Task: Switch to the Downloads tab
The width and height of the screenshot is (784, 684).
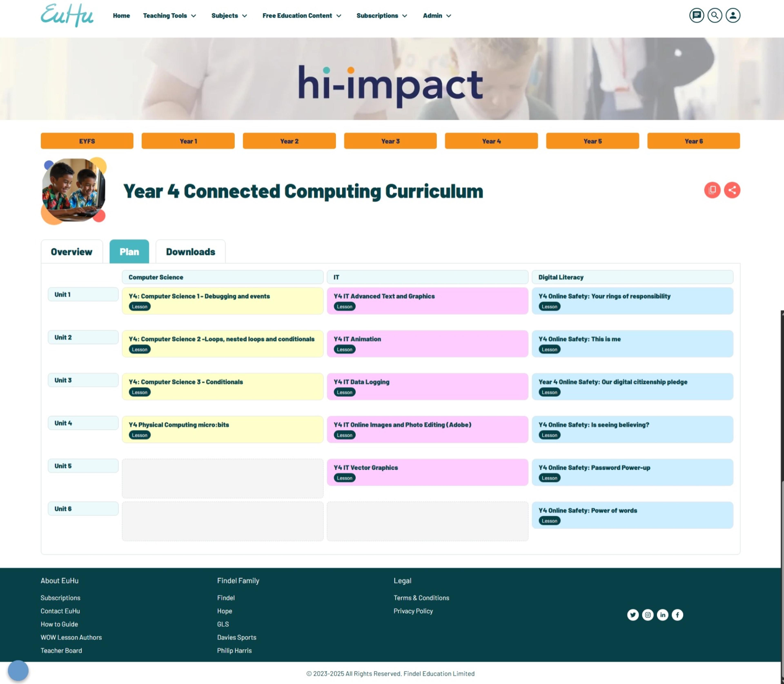Action: click(190, 252)
